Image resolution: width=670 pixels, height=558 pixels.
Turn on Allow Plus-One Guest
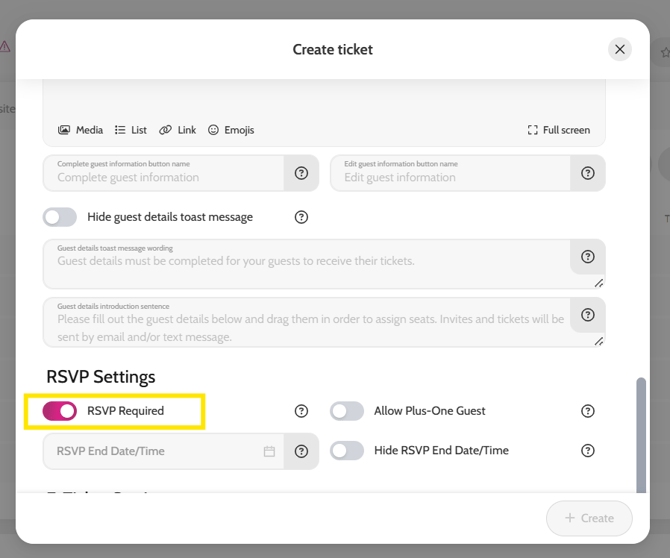(x=347, y=411)
